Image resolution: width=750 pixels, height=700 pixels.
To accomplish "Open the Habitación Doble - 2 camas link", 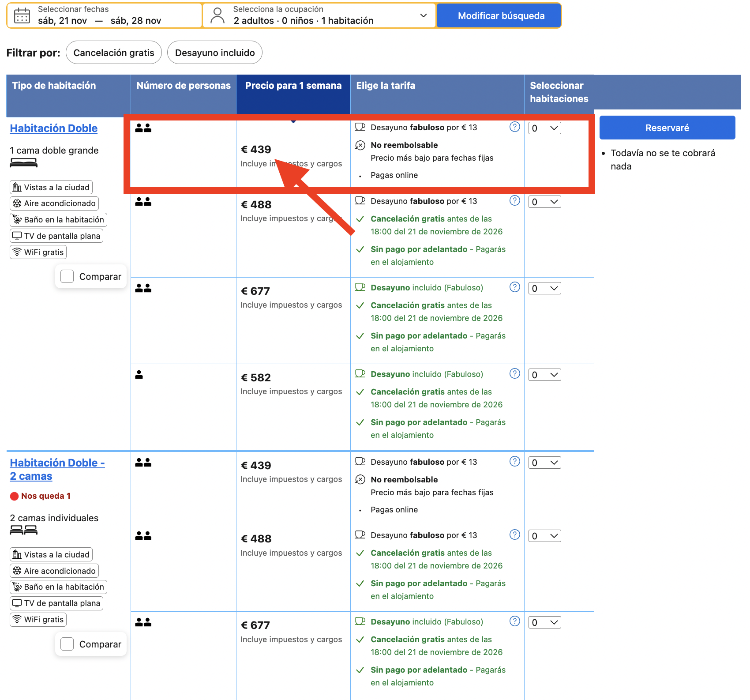I will [57, 470].
